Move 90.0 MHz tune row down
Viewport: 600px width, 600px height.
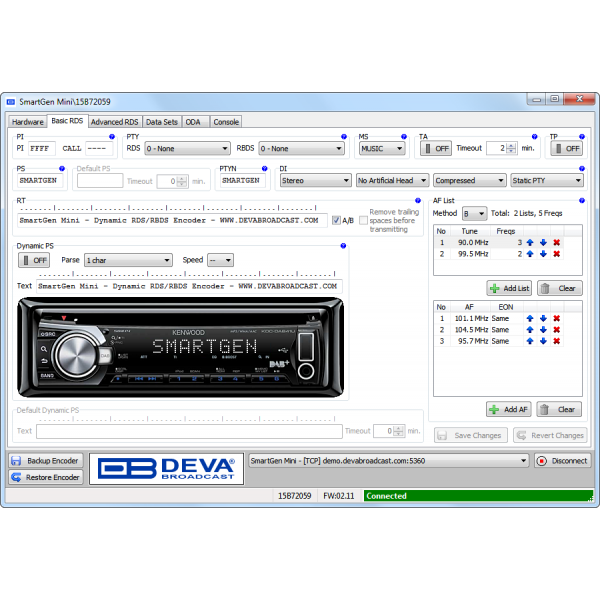543,242
